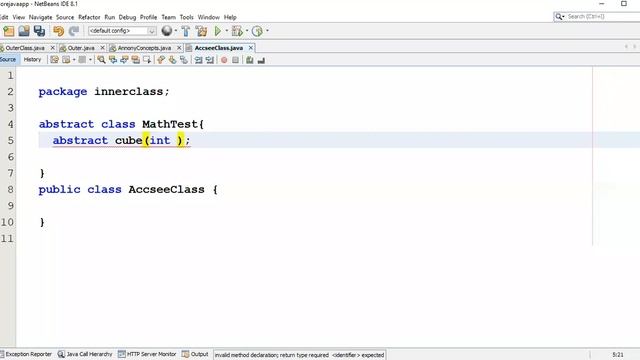The width and height of the screenshot is (640, 360).
Task: Switch to OuterClass.java tab
Action: [24, 48]
